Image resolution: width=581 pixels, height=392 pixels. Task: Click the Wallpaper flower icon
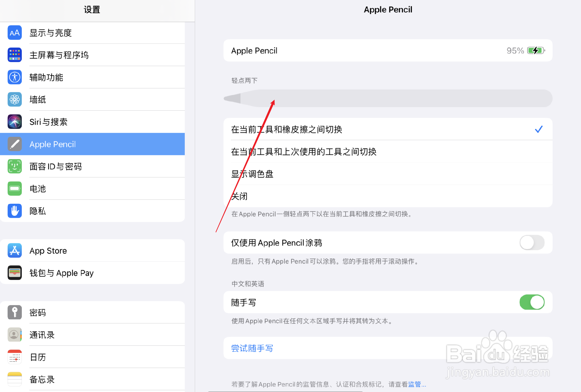pyautogui.click(x=15, y=100)
